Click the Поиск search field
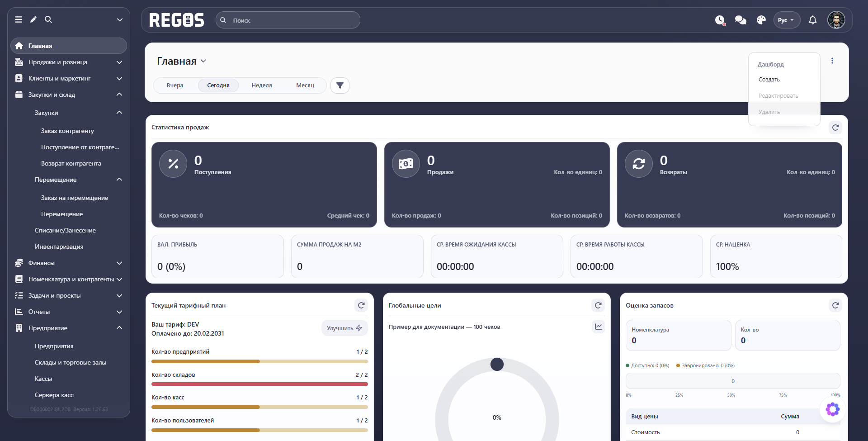This screenshot has width=868, height=441. click(x=288, y=20)
